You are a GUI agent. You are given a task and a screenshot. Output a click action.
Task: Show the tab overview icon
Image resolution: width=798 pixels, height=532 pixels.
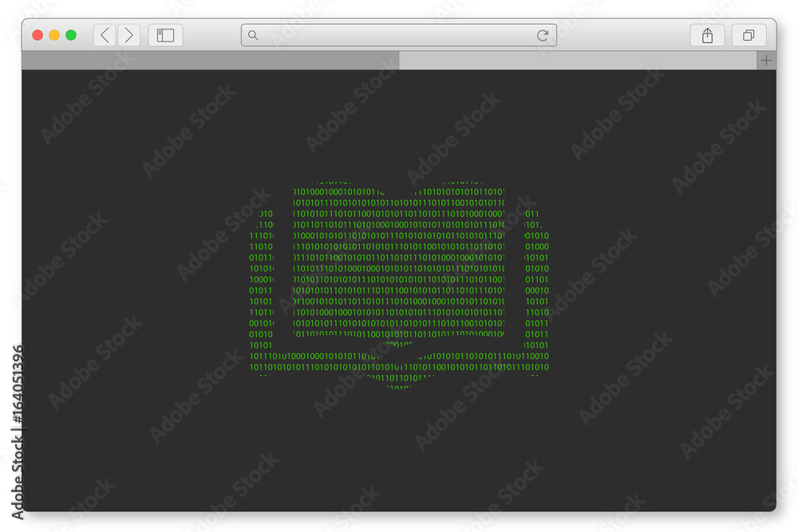[749, 35]
